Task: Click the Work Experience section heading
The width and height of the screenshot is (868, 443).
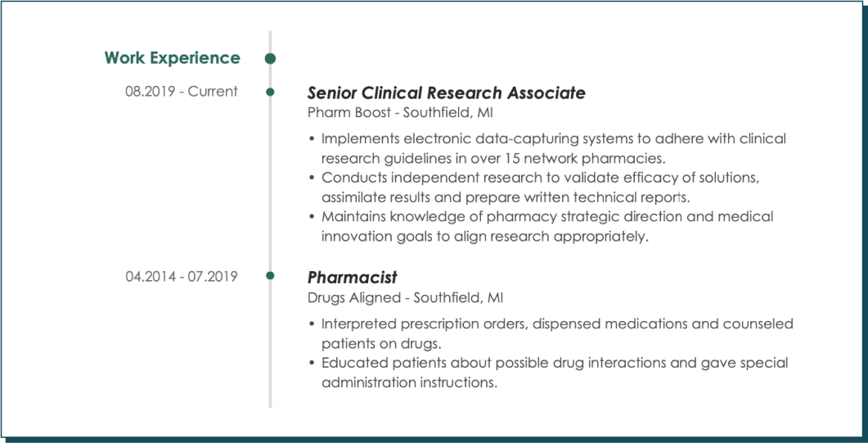Action: tap(172, 57)
